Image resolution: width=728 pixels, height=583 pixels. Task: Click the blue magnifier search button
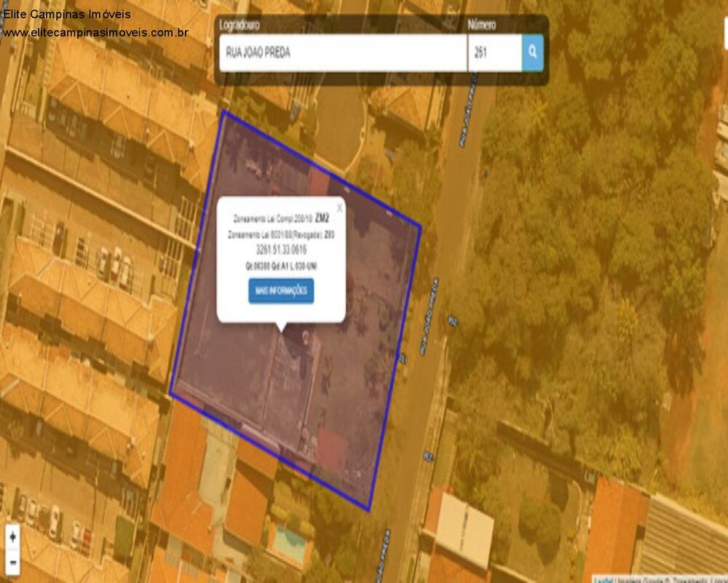[533, 52]
